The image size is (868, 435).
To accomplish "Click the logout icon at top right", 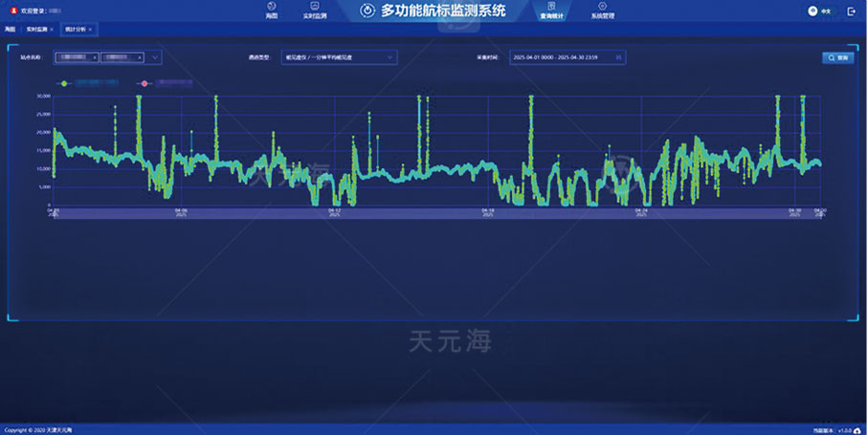I will click(x=851, y=11).
